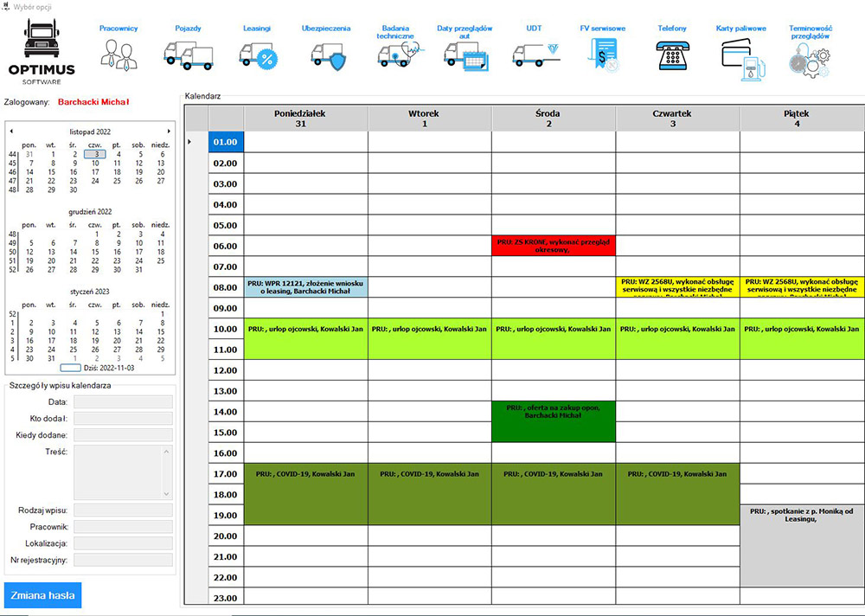Viewport: 865px width, 616px height.
Task: Go to next month in mini calendar
Action: click(x=170, y=131)
